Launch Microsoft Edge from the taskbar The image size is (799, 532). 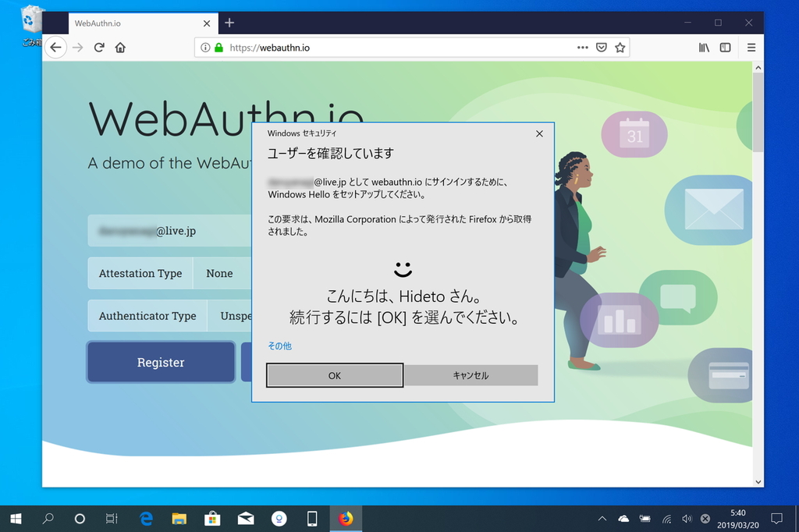coord(145,518)
